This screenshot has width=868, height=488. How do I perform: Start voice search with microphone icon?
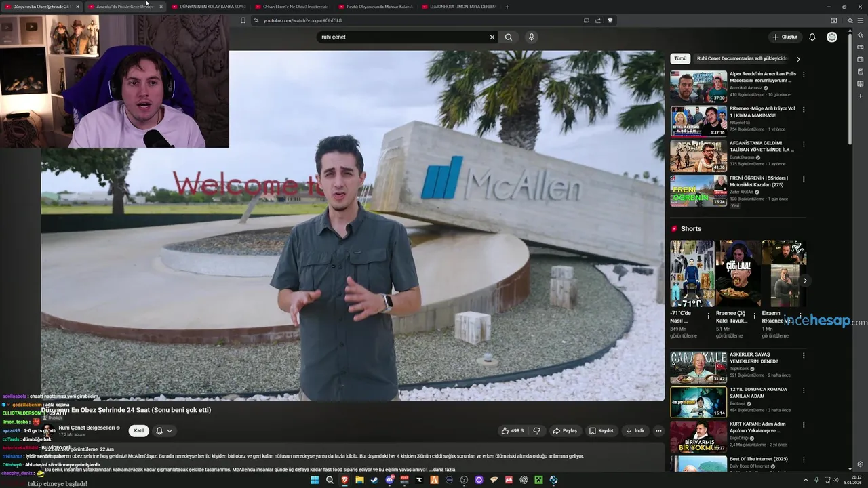[x=532, y=37]
